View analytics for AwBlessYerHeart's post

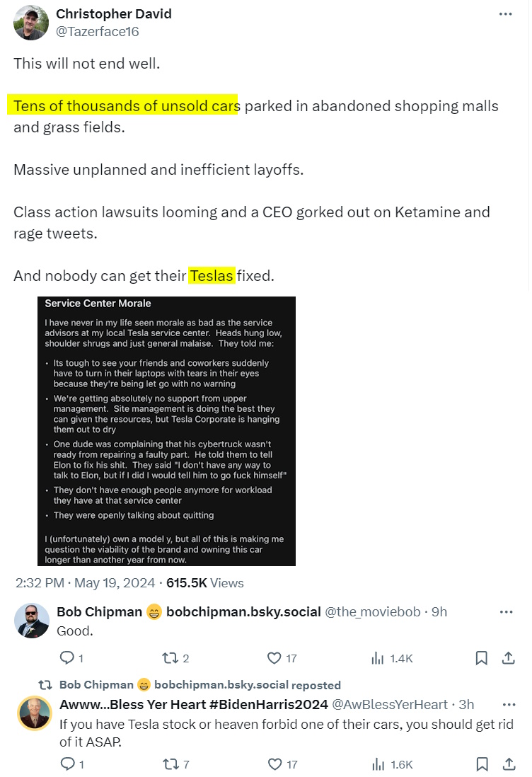[x=378, y=764]
